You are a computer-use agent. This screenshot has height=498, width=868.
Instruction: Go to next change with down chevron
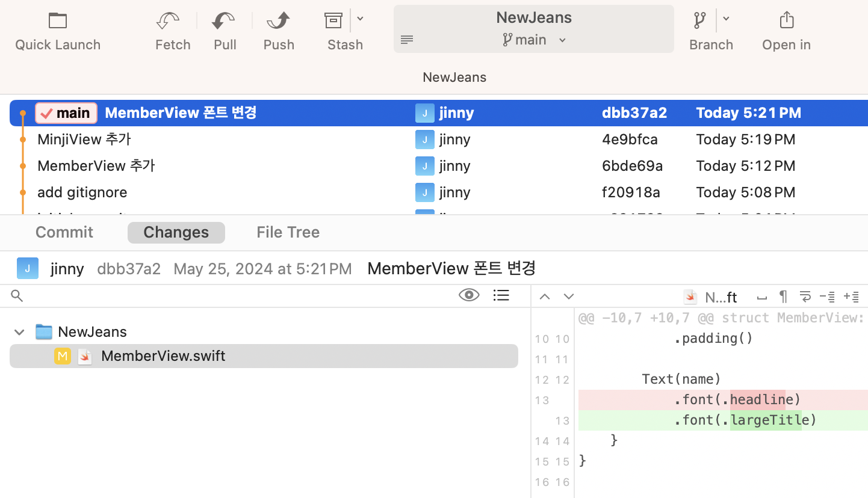569,297
